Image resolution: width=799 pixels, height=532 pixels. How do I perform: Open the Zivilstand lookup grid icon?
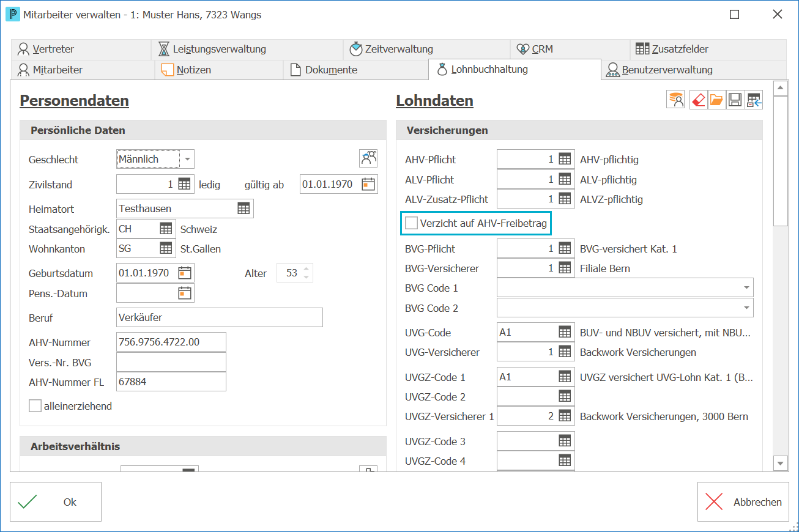pos(184,184)
